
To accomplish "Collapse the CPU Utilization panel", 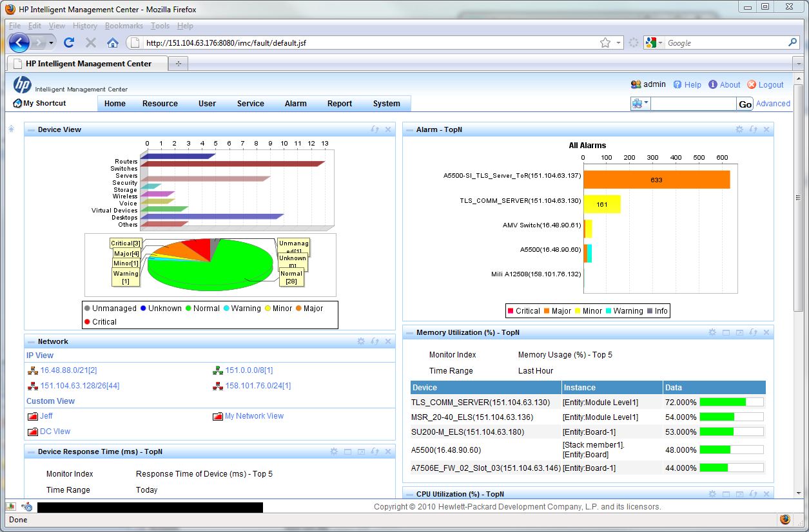I will pos(409,494).
